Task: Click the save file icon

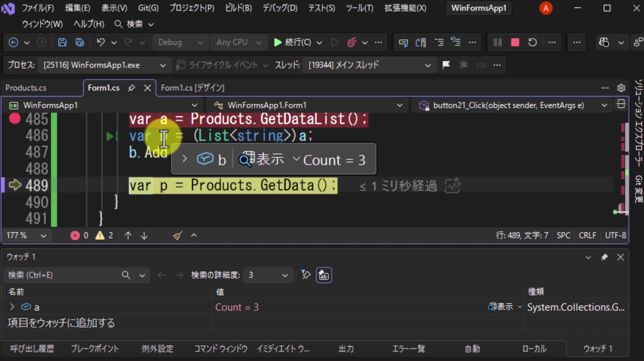Action: pyautogui.click(x=62, y=42)
